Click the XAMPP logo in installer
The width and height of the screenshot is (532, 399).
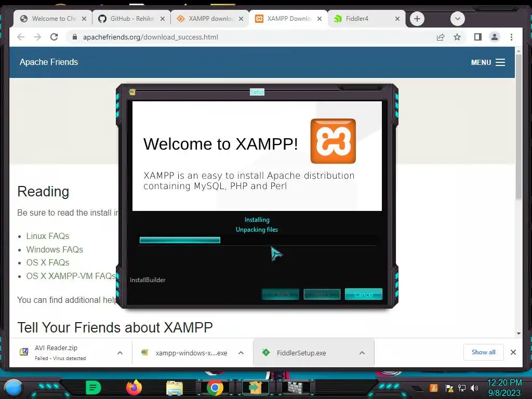pyautogui.click(x=333, y=141)
